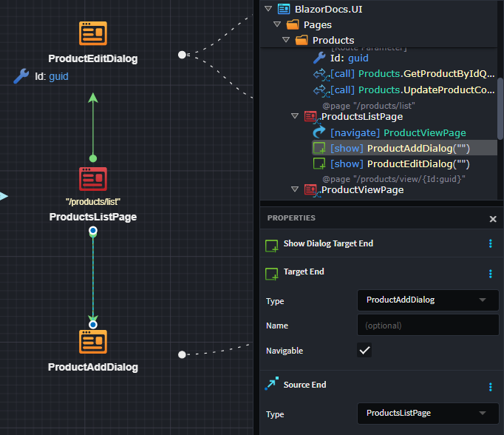This screenshot has height=435, width=504.
Task: Click the Source End arrow icon
Action: pos(272,383)
